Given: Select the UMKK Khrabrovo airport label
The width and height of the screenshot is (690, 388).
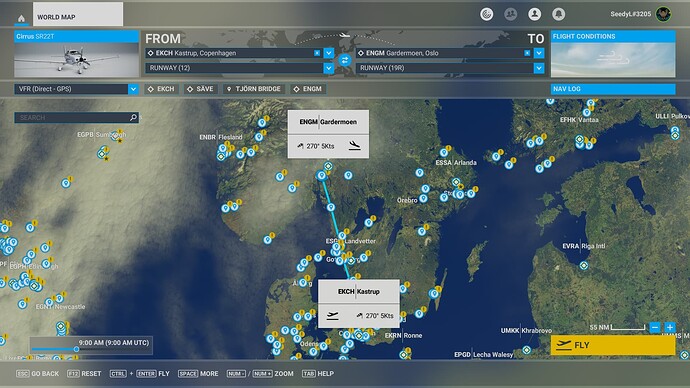Looking at the screenshot, I should pyautogui.click(x=526, y=330).
